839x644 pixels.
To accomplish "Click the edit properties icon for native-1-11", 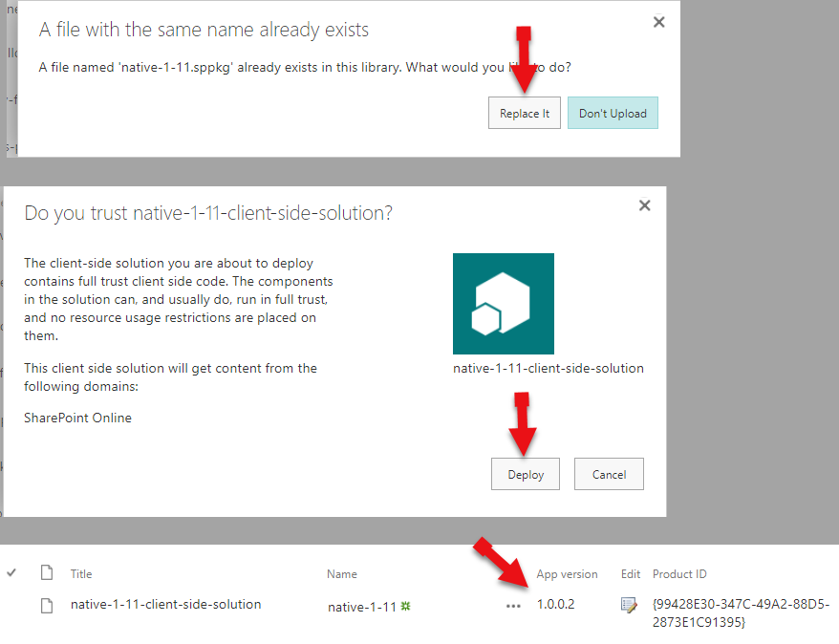I will [629, 606].
